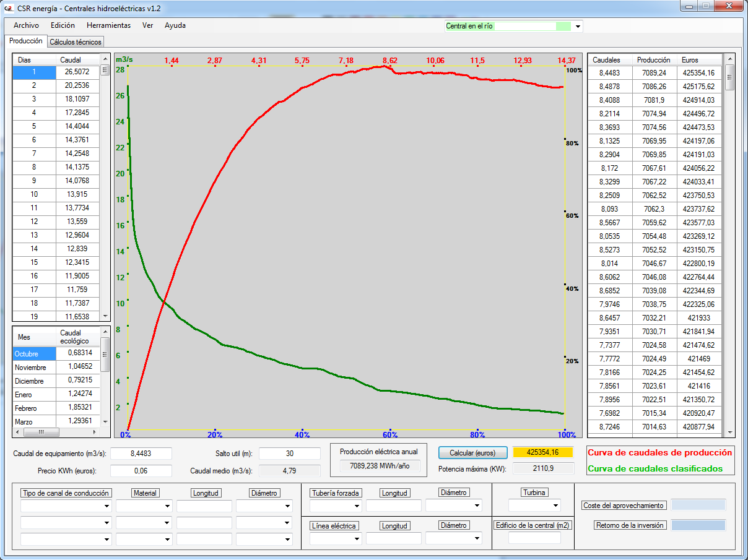Click the Euros value 421933
748x560 pixels.
tap(699, 318)
